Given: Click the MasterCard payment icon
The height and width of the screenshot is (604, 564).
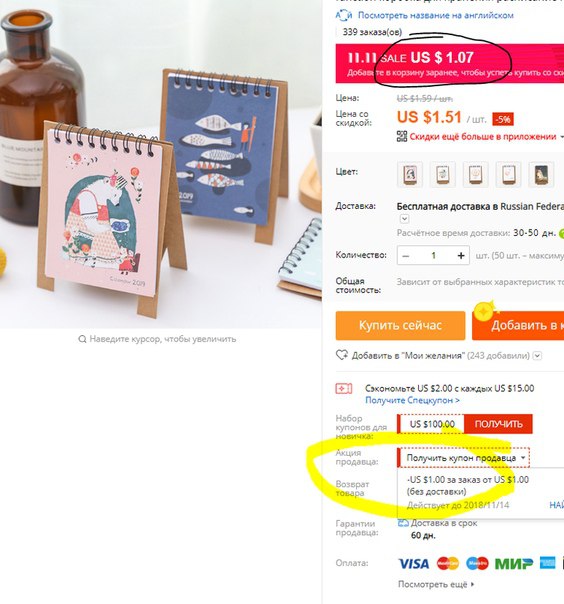Looking at the screenshot, I should 448,564.
